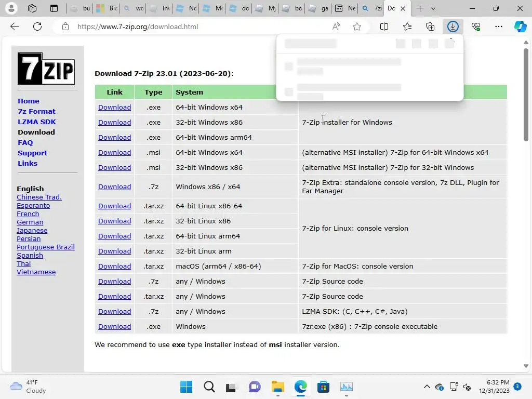Open the FAQ sidebar link
This screenshot has width=532, height=399.
25,142
